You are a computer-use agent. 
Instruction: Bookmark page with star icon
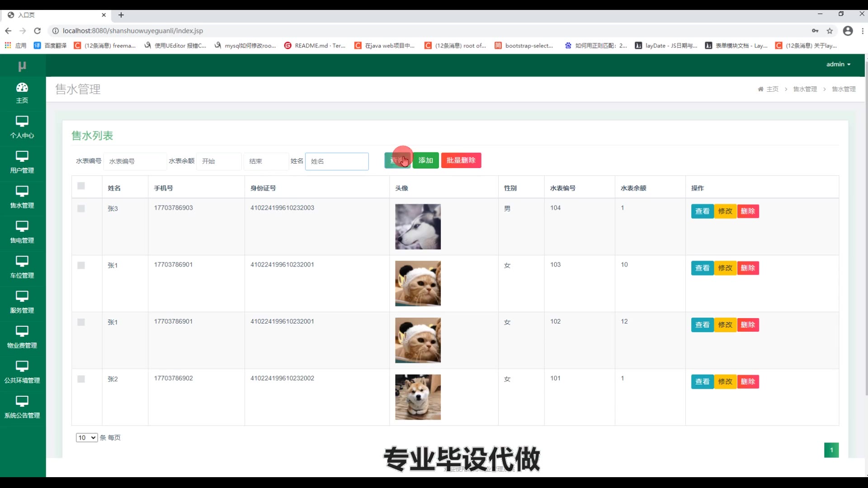click(830, 31)
